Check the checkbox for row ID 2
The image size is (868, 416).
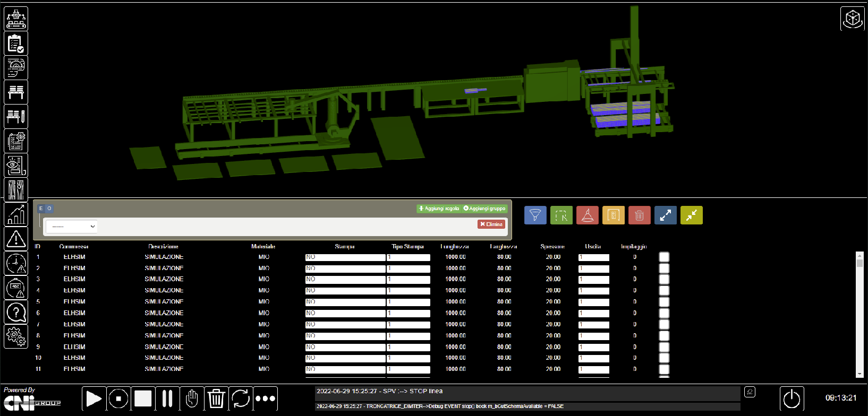point(664,268)
